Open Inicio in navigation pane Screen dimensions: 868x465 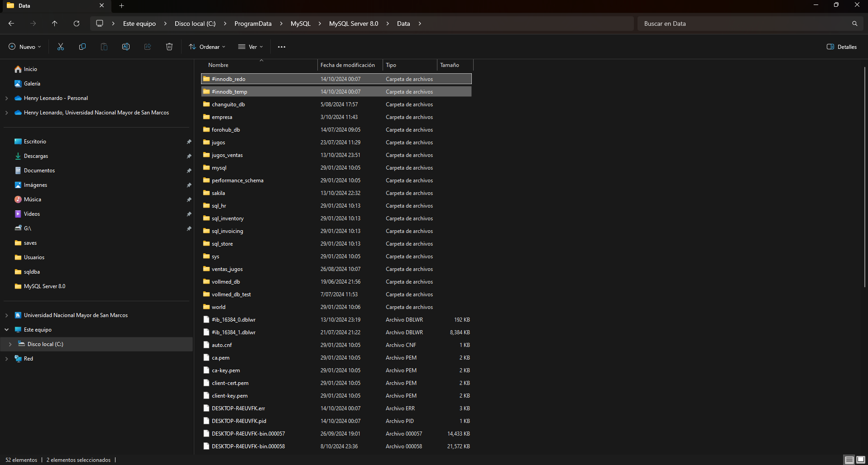[30, 69]
